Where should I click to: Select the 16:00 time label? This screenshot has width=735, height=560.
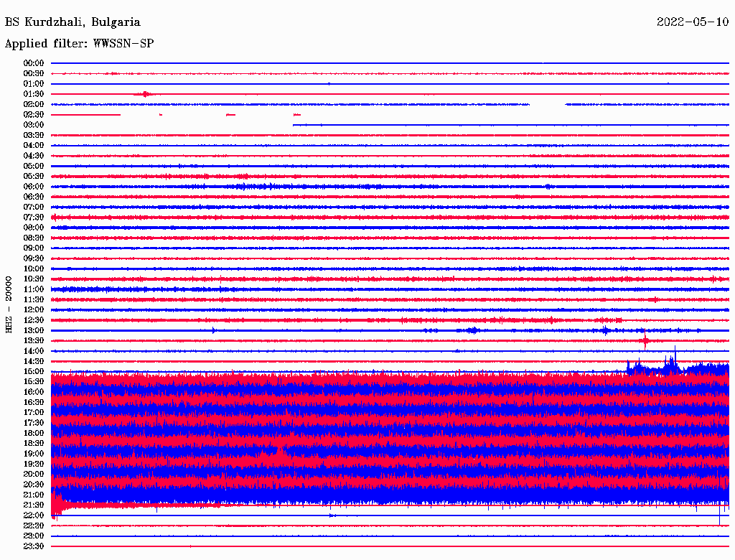point(34,392)
